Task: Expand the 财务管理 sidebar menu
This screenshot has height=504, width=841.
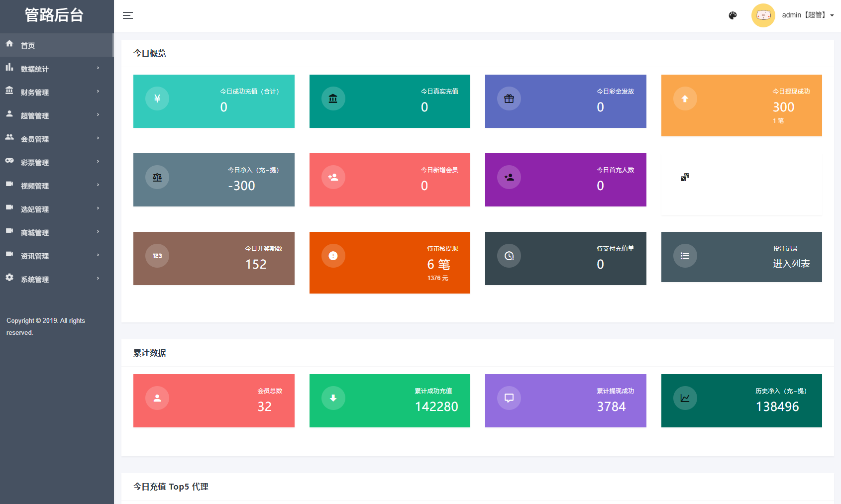Action: [35, 92]
